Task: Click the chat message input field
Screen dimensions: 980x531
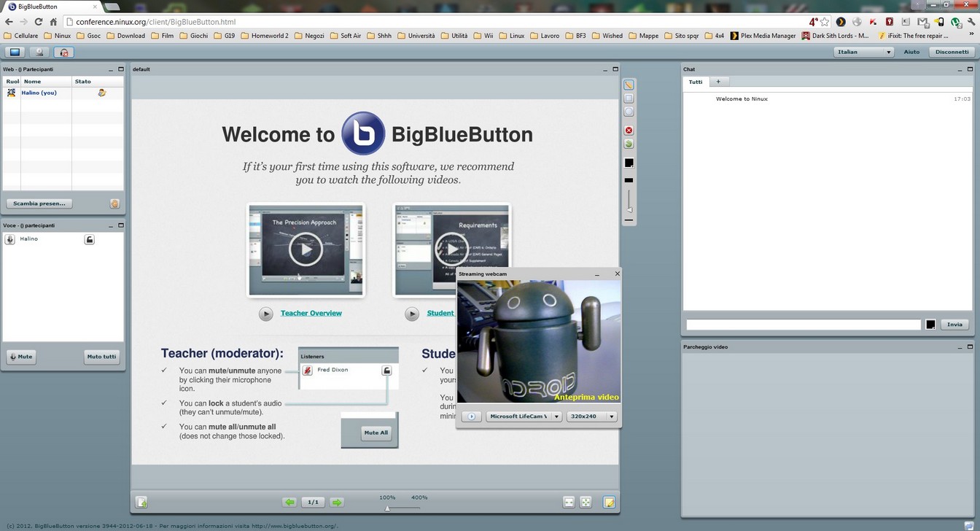Action: [x=803, y=325]
